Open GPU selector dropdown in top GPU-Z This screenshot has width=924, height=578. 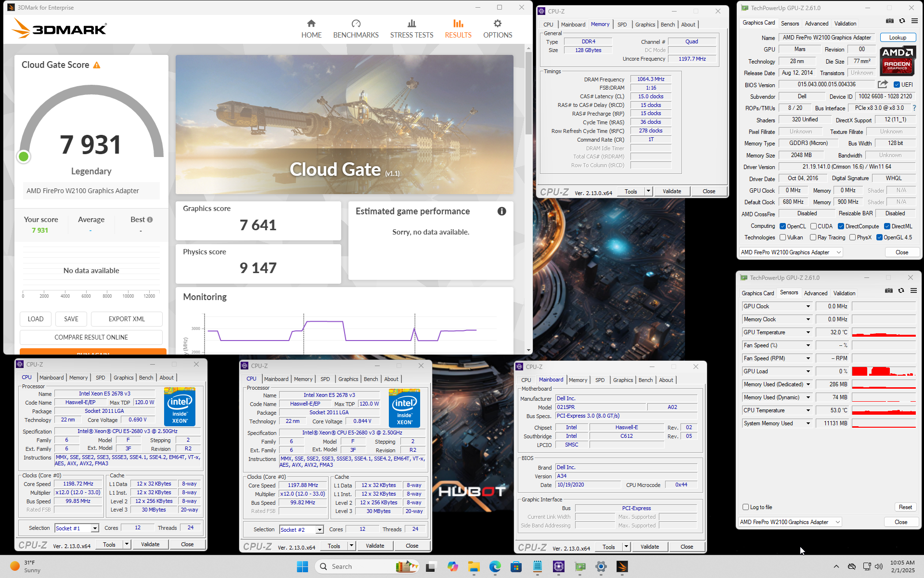tap(791, 252)
